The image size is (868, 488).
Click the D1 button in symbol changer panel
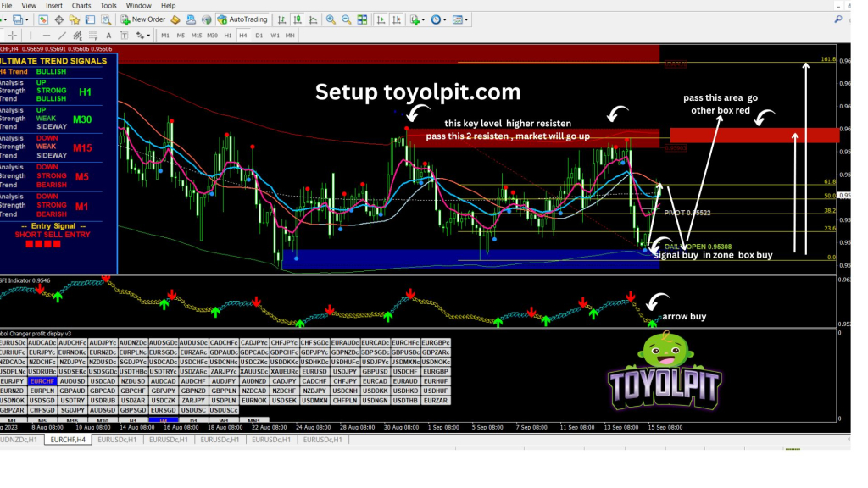[x=193, y=420]
